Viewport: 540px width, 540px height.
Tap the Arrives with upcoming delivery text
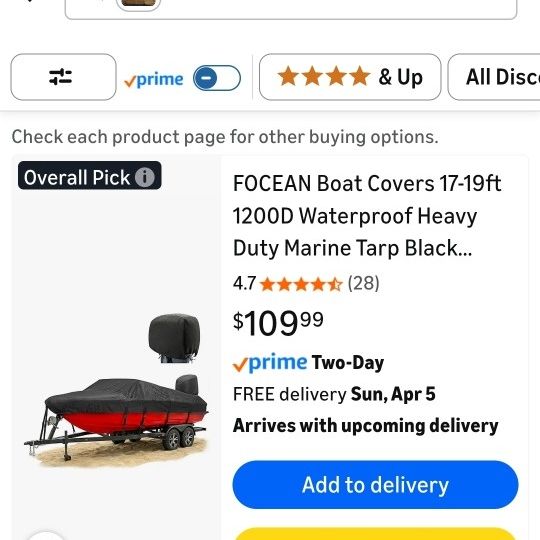(366, 426)
